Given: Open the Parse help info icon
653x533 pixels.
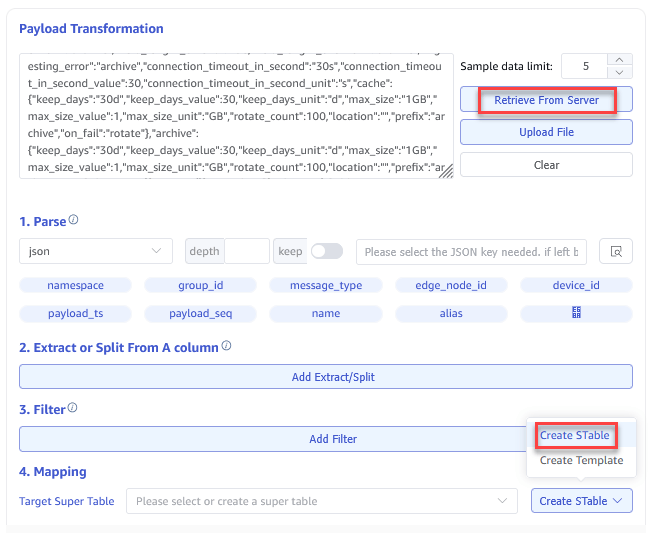Looking at the screenshot, I should click(73, 220).
